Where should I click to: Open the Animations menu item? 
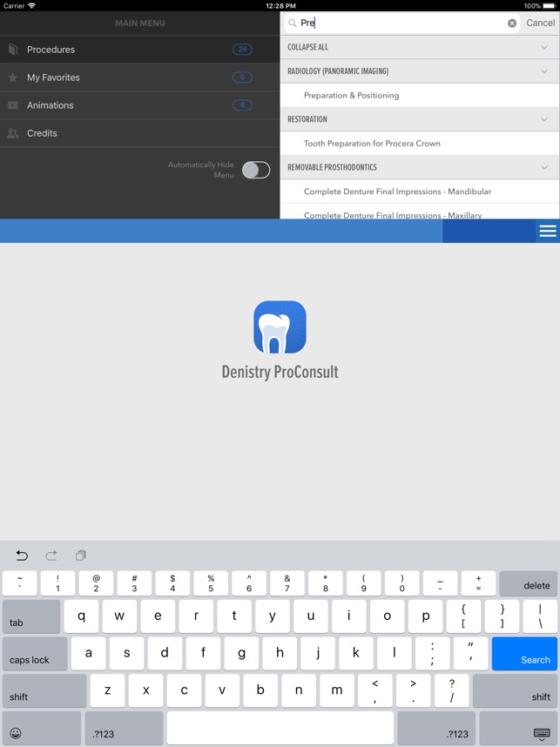[139, 105]
